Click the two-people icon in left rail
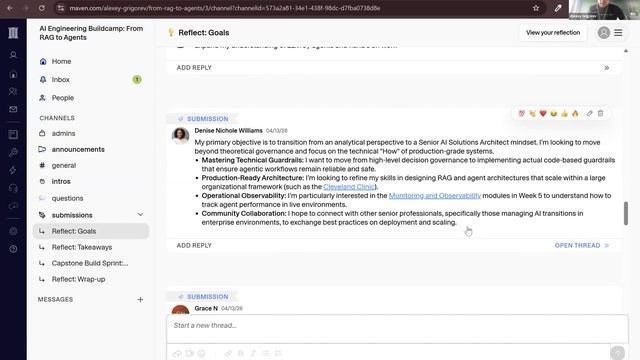 [x=13, y=91]
